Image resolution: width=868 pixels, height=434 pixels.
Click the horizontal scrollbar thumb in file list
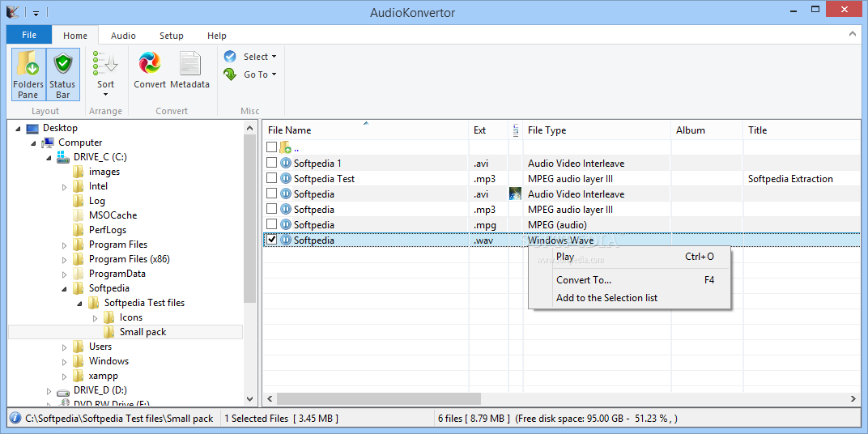click(x=379, y=398)
